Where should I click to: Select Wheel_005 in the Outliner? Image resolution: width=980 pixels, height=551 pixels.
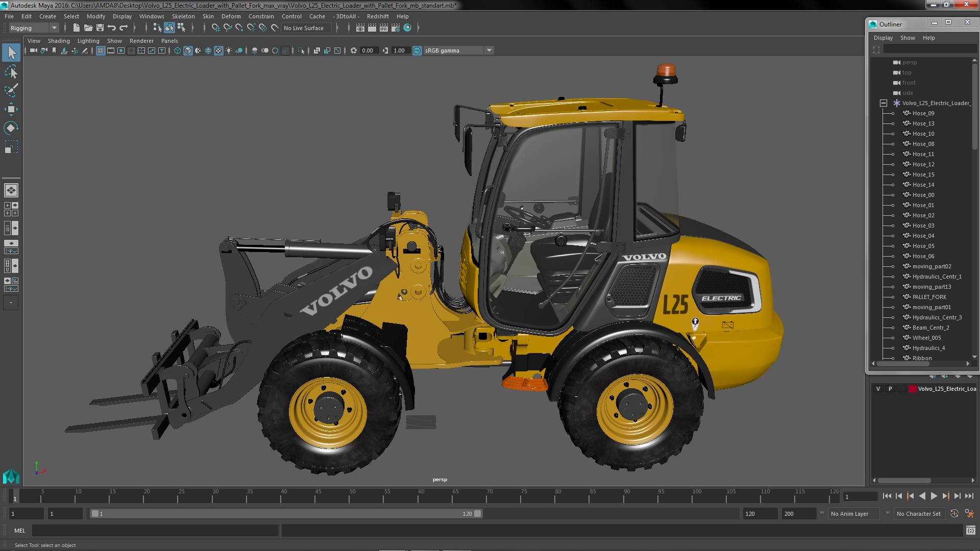(926, 338)
